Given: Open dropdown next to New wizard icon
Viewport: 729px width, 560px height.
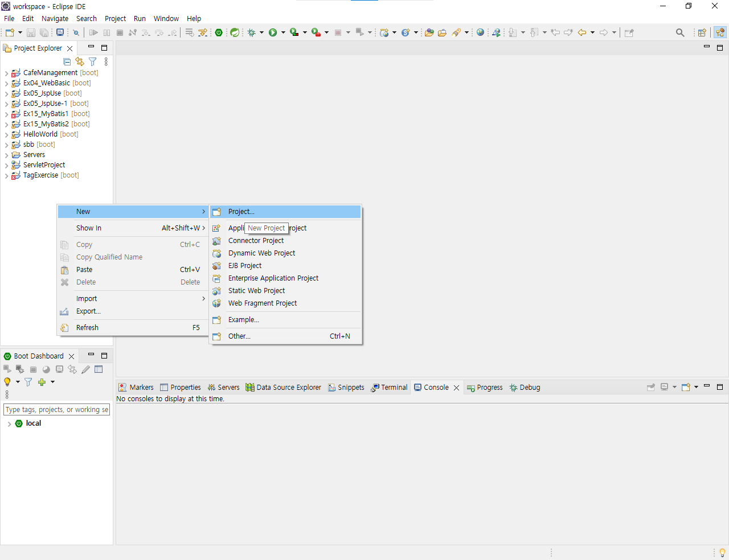Looking at the screenshot, I should 20,32.
